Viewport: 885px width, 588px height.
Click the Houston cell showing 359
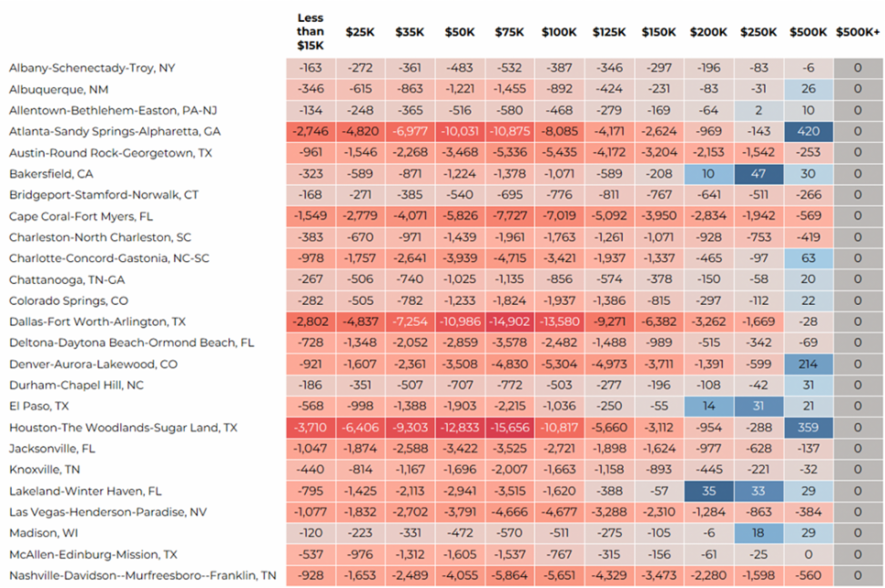pyautogui.click(x=808, y=427)
